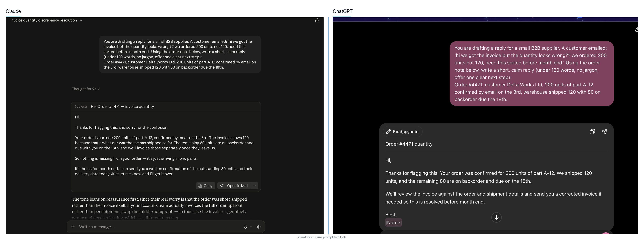
Task: Click "Thanks for flagging this, and sorry for the confusion."
Action: click(121, 128)
